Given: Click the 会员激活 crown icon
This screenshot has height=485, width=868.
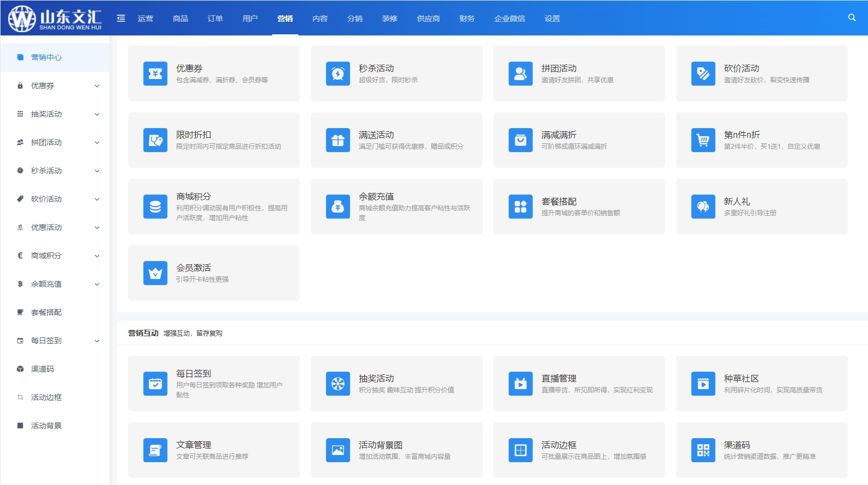Looking at the screenshot, I should [155, 273].
